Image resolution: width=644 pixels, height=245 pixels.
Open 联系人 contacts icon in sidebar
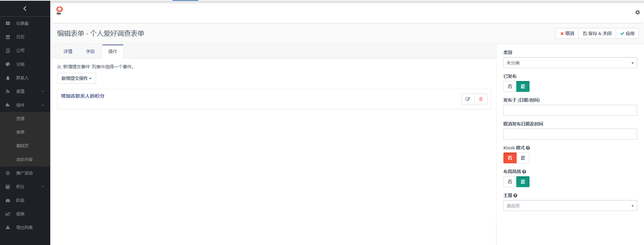pos(8,78)
